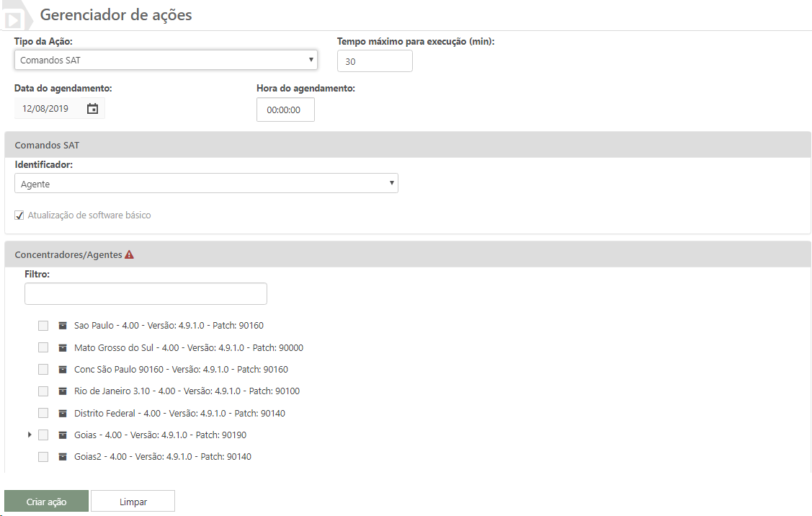
Task: Click the archive icon for Conc São Paulo 90160
Action: coord(63,370)
